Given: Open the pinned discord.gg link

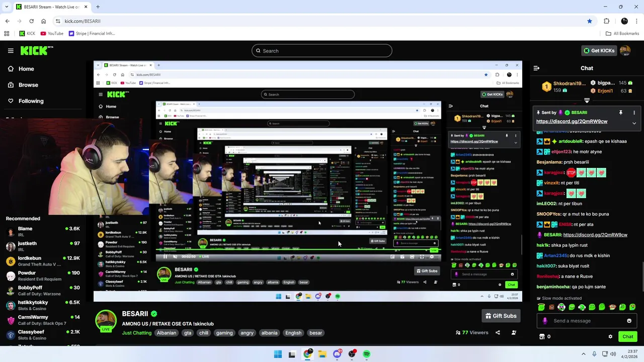Looking at the screenshot, I should click(572, 121).
